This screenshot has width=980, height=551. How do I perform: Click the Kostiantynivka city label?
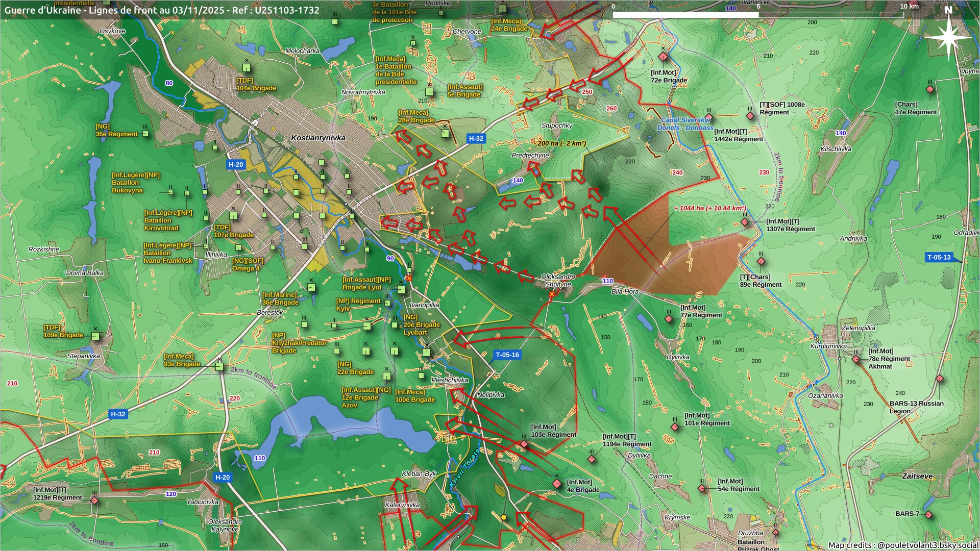pos(318,138)
